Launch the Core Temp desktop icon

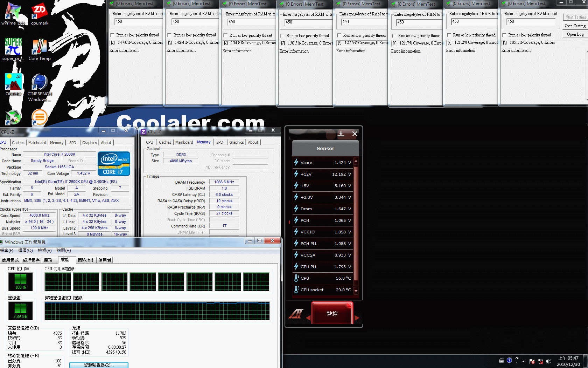coord(40,49)
